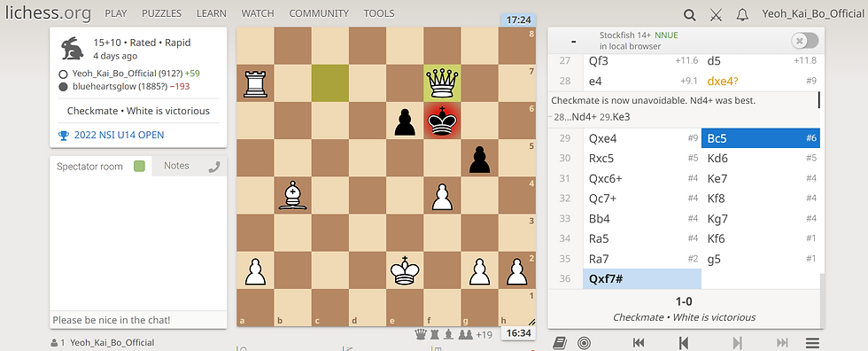Click the black pawn on e6
This screenshot has width=868, height=351.
click(x=405, y=121)
